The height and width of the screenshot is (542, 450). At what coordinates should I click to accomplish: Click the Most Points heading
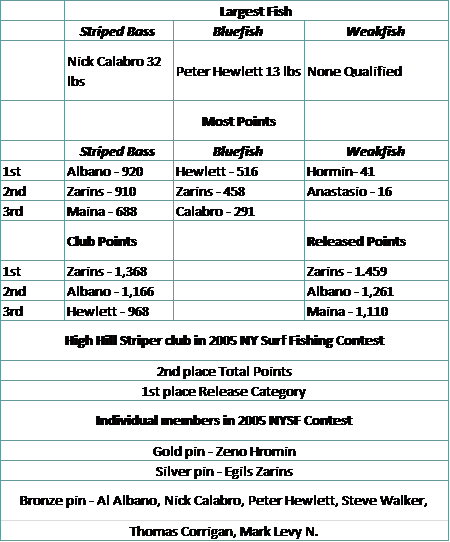tap(239, 121)
